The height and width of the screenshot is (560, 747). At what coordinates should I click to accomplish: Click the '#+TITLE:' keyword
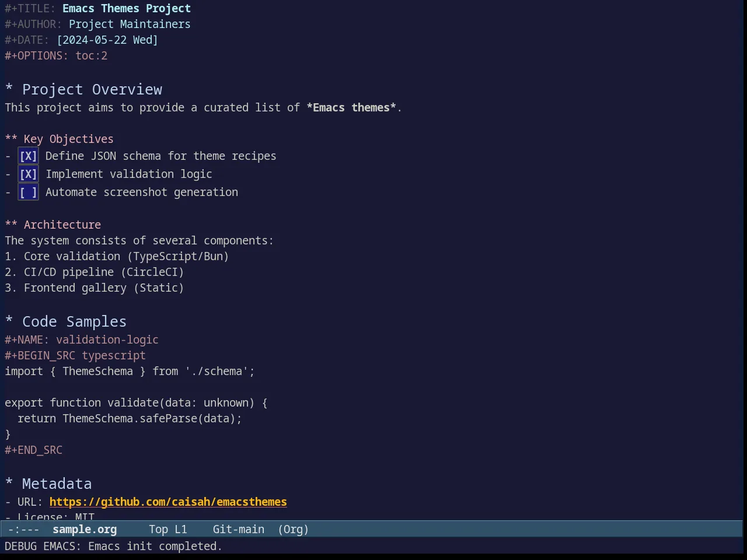[x=30, y=8]
